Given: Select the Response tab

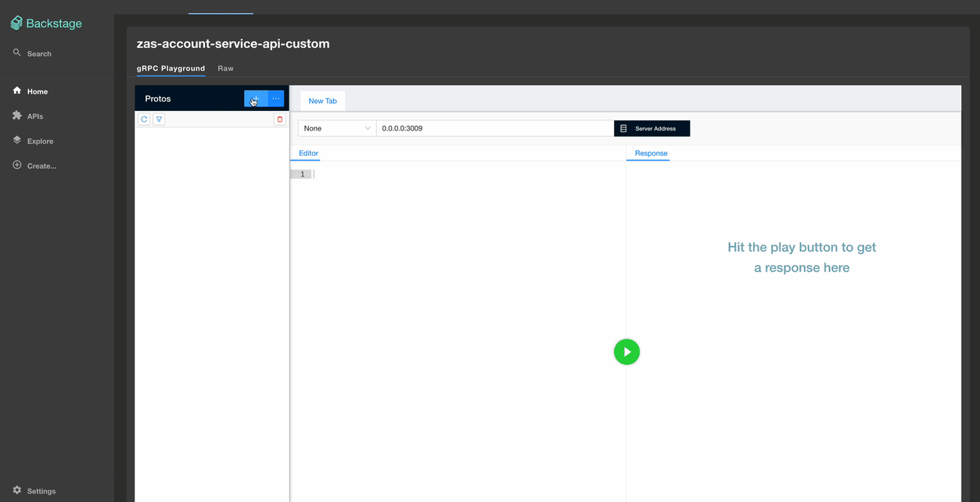Looking at the screenshot, I should pyautogui.click(x=651, y=153).
